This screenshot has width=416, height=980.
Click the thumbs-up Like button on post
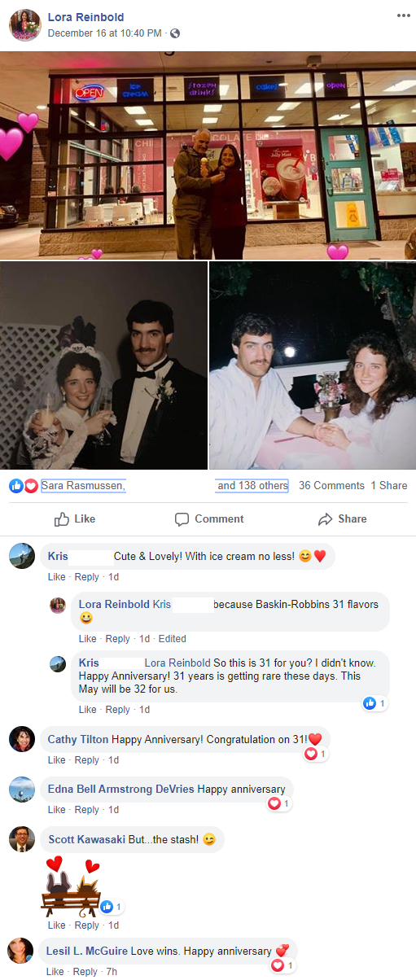[74, 518]
